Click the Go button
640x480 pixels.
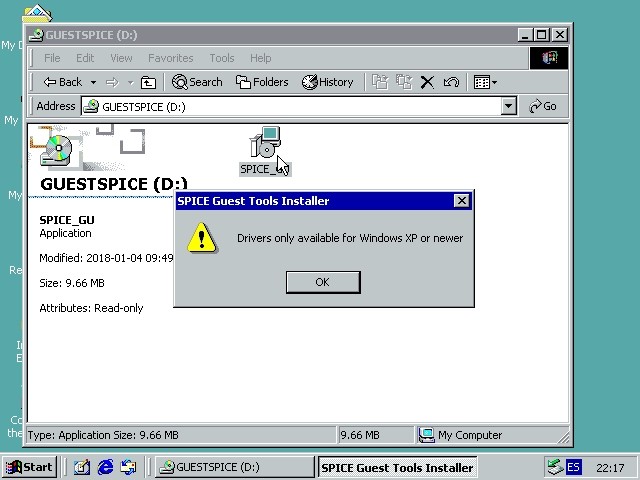point(543,107)
